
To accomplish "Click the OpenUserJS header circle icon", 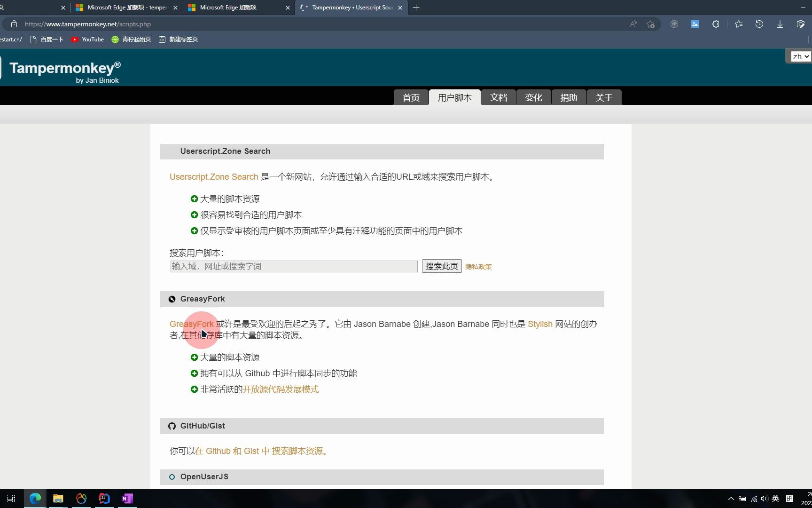I will click(x=172, y=477).
